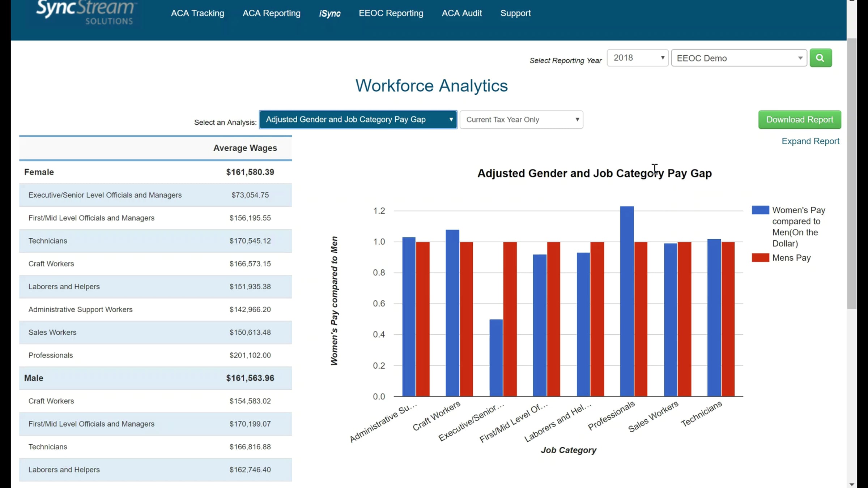
Task: Click the green search magnifier button
Action: 820,58
